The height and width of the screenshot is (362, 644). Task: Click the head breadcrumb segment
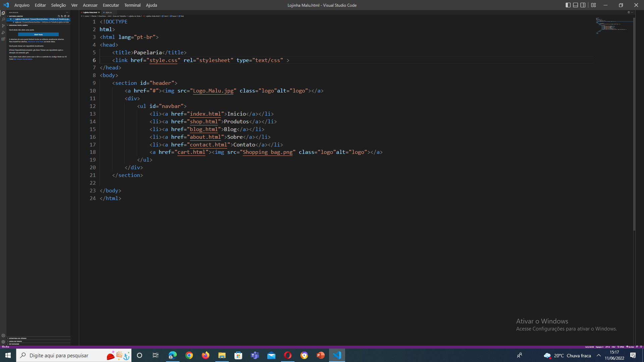point(174,16)
